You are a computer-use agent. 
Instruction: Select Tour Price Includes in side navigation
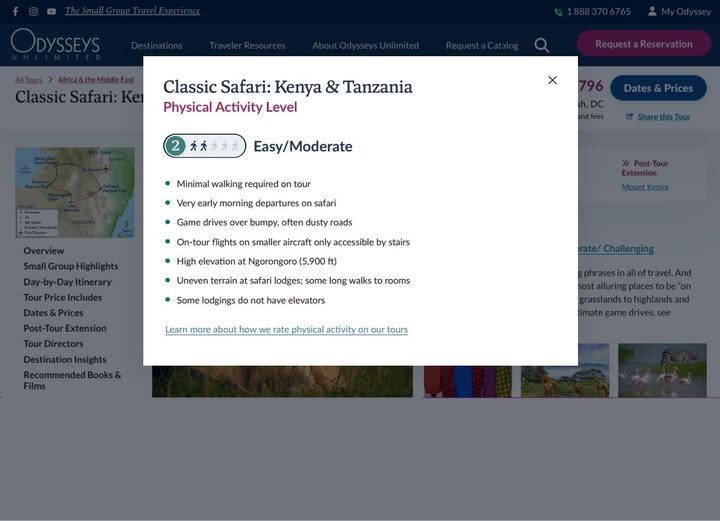tap(62, 297)
